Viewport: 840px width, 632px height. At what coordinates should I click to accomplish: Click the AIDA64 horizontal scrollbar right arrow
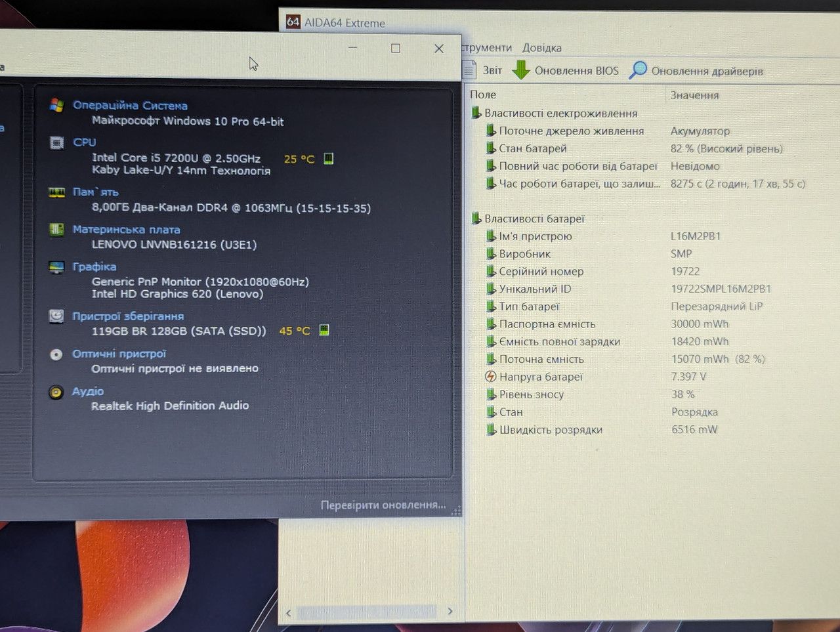pyautogui.click(x=450, y=611)
